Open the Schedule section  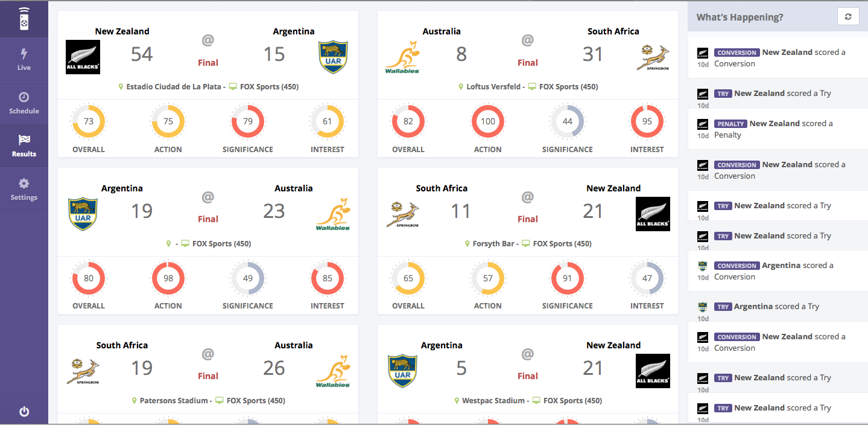[x=24, y=103]
